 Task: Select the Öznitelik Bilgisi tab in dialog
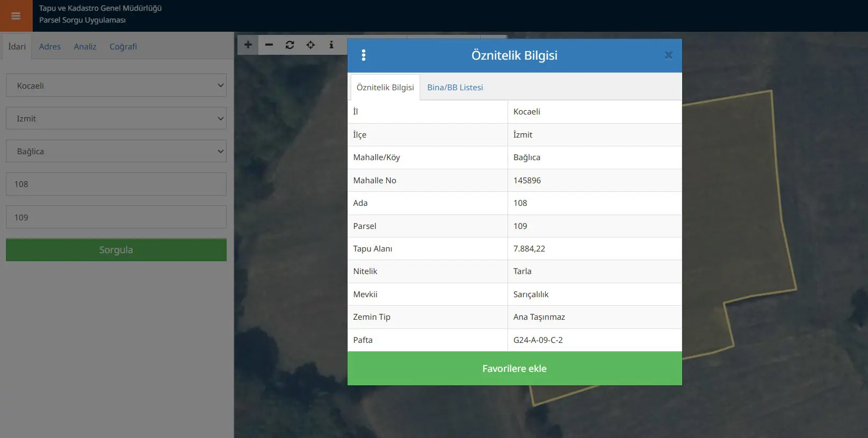point(385,87)
